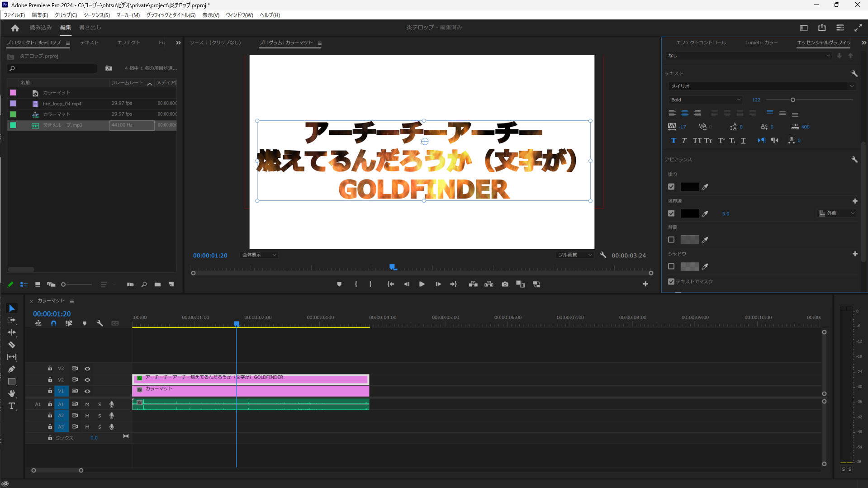Open the stroke position dropdown 外側

(837, 213)
